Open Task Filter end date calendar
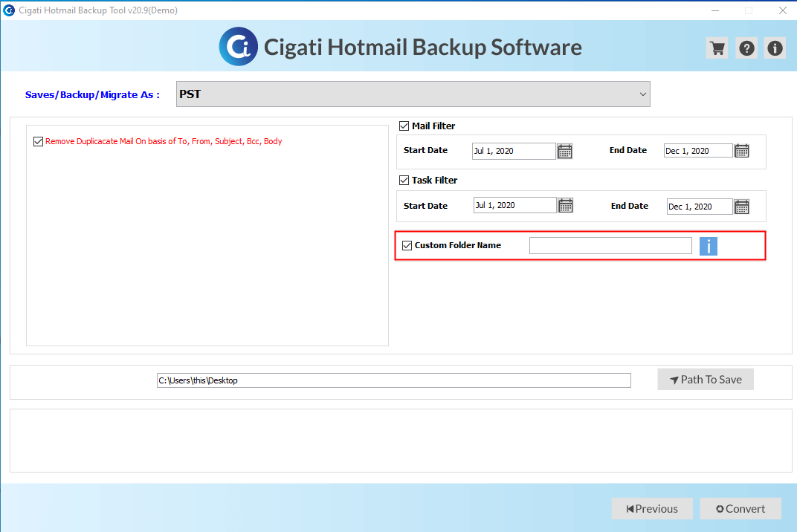797x532 pixels. pos(741,207)
